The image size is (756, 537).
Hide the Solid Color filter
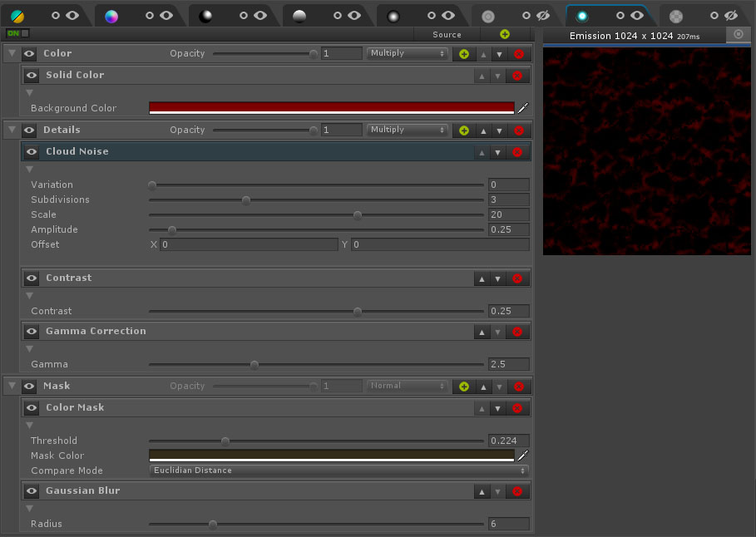pyautogui.click(x=32, y=75)
